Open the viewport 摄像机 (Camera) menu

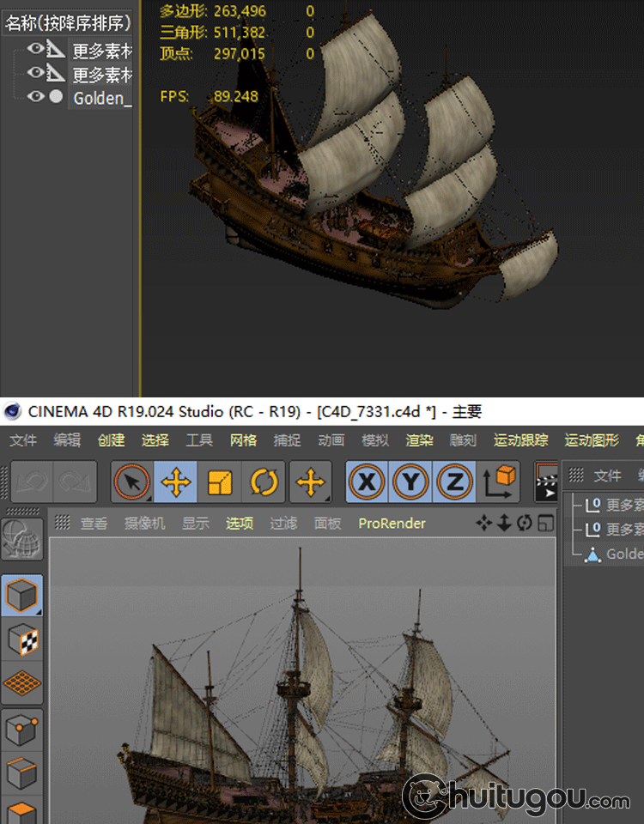(144, 523)
